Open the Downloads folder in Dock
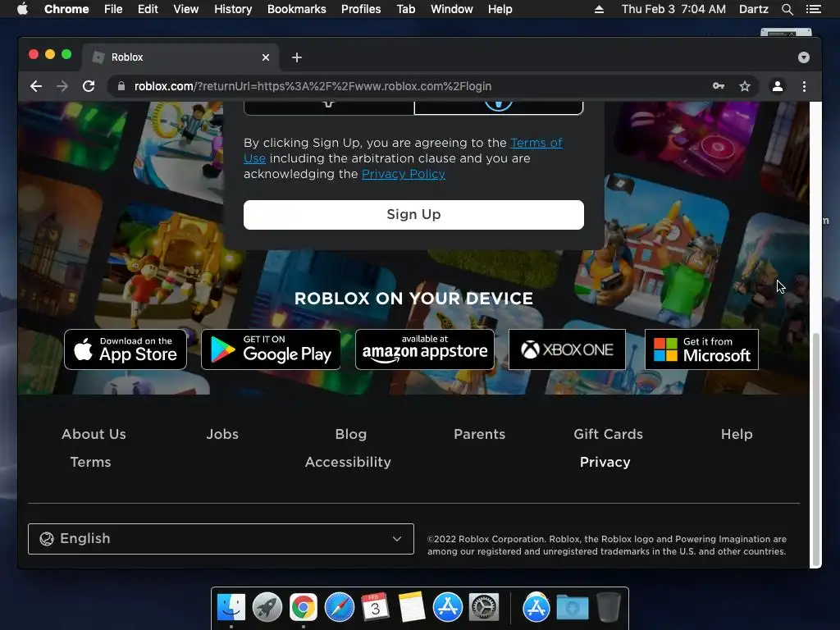This screenshot has width=840, height=630. 572,608
